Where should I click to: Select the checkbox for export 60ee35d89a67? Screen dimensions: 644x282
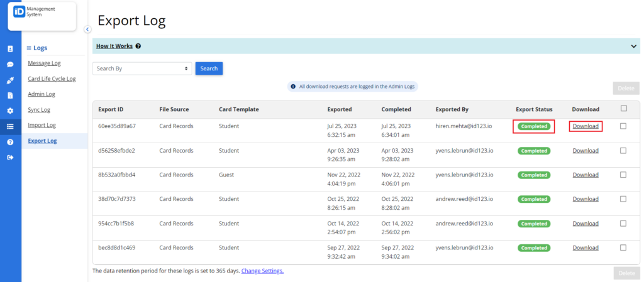click(623, 126)
